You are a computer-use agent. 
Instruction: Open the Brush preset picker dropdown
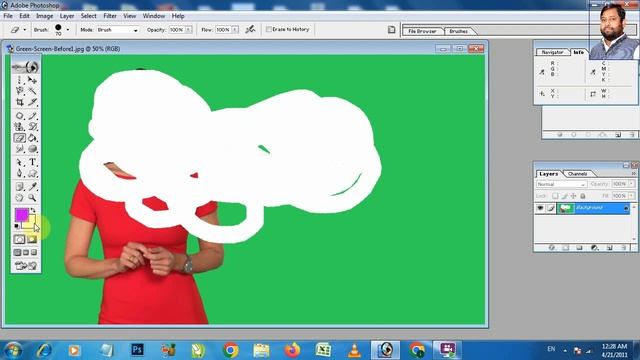pyautogui.click(x=68, y=30)
